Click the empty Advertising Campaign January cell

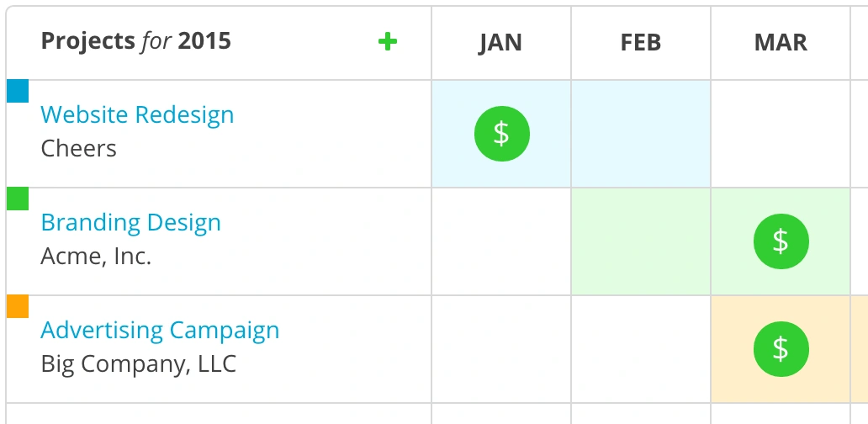tap(501, 348)
